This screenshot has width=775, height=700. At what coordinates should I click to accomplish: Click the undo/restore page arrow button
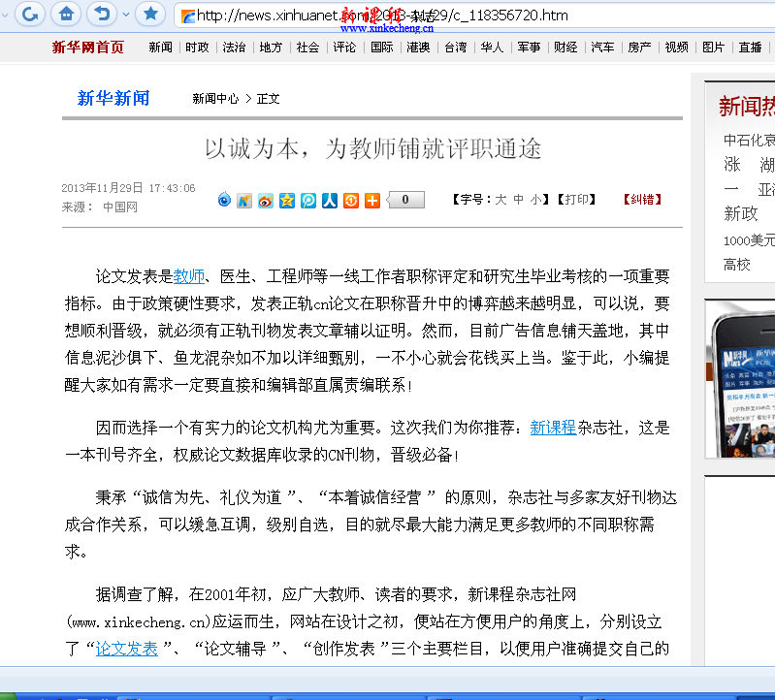(x=99, y=14)
